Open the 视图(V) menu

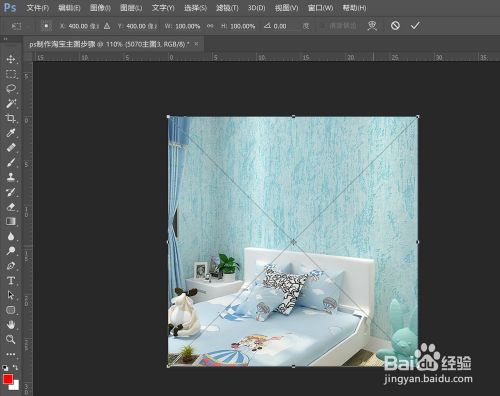click(286, 8)
